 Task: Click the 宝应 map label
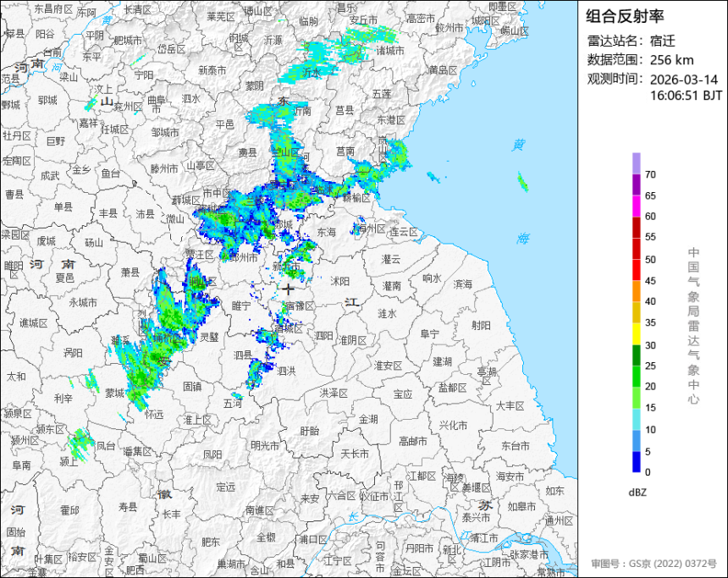[403, 394]
